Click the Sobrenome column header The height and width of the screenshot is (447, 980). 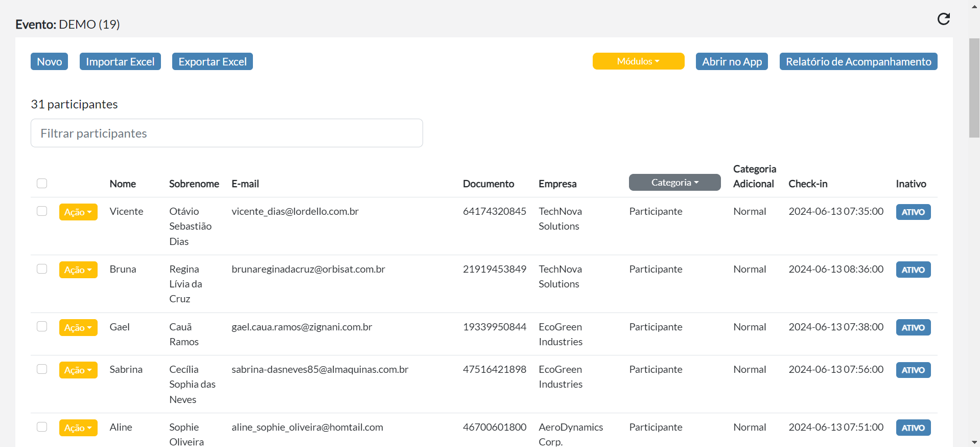(194, 184)
